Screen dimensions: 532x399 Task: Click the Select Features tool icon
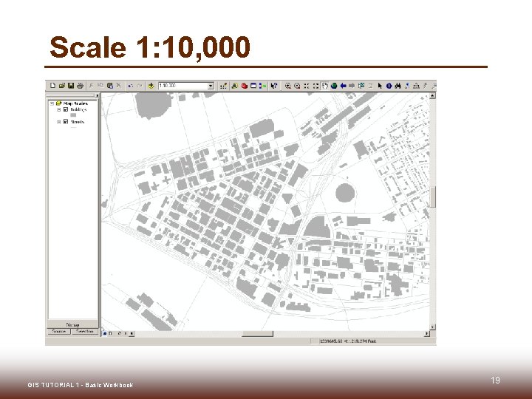point(361,86)
